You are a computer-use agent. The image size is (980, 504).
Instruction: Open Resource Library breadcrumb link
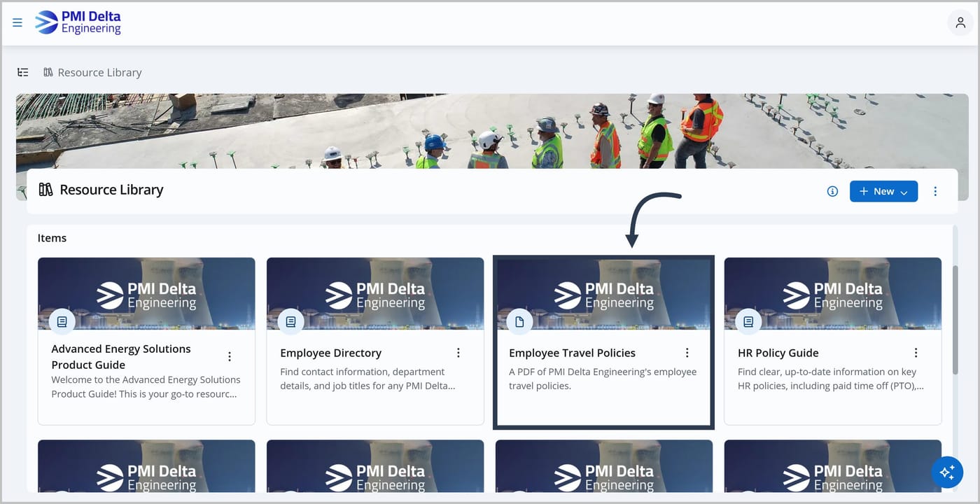tap(99, 73)
